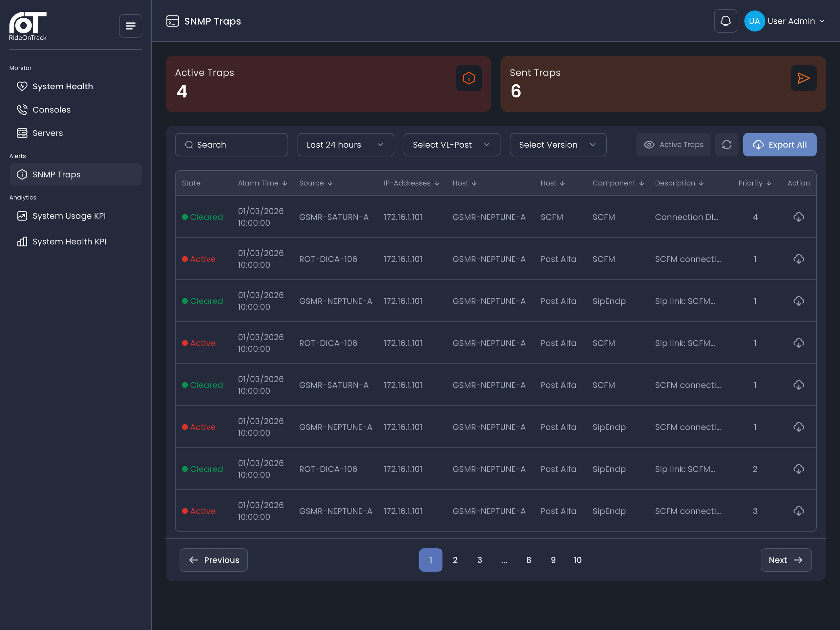Download the priority 2 ROT-DICA-106 trap
This screenshot has width=840, height=630.
click(799, 469)
